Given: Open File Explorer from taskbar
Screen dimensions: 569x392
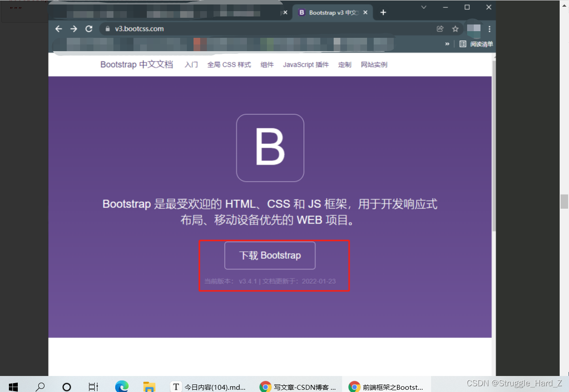Looking at the screenshot, I should [x=149, y=387].
